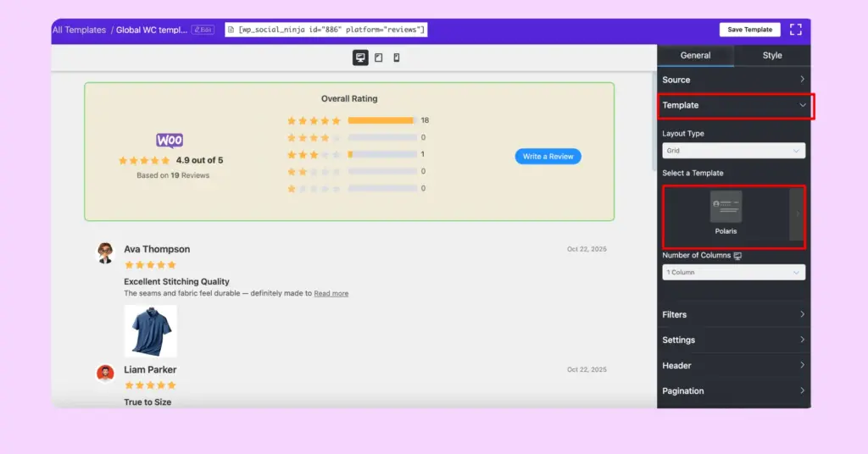
Task: Click the shortcode copy icon
Action: click(x=231, y=30)
